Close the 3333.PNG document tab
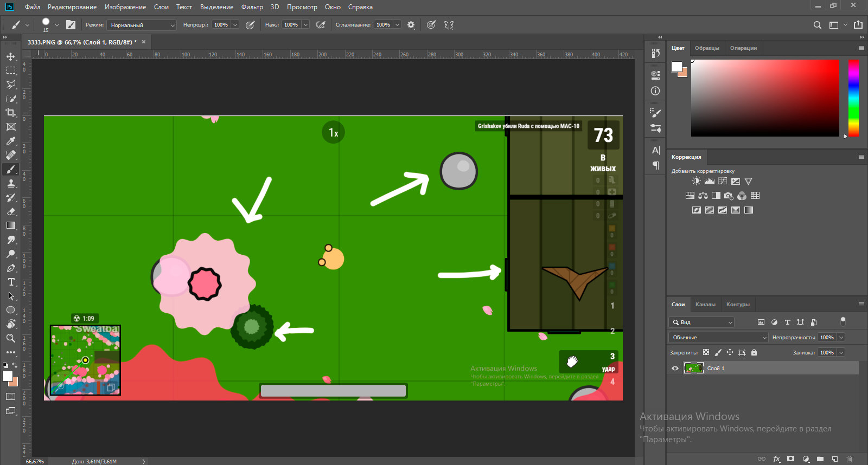868x465 pixels. pos(144,42)
